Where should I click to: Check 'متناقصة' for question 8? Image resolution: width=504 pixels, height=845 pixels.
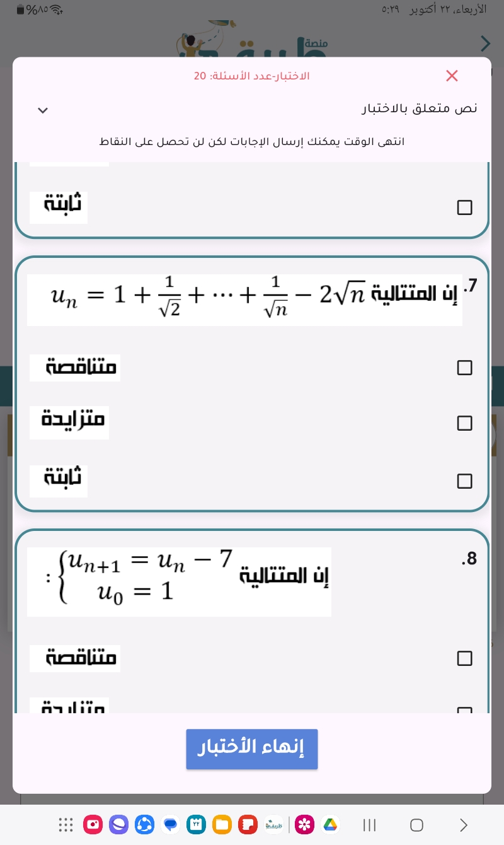pos(464,658)
